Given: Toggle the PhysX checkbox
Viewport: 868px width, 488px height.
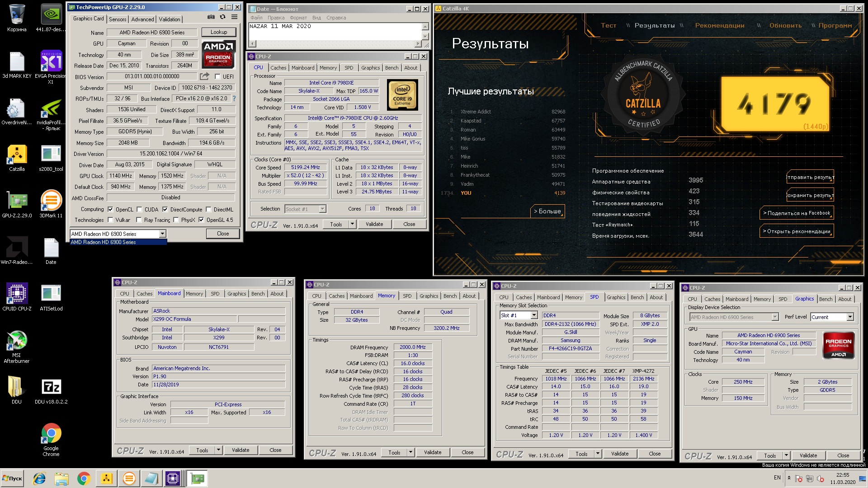Looking at the screenshot, I should coord(176,220).
